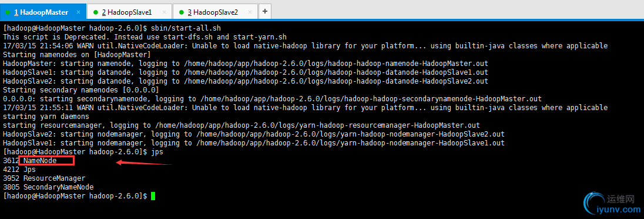The image size is (644, 219).
Task: Click the '3952 ResourceManager' process line
Action: coord(44,178)
